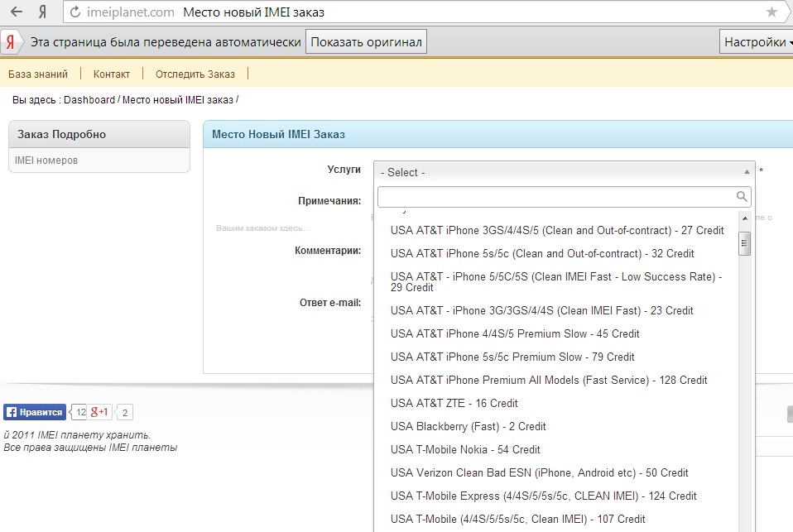
Task: Click the globe icon in the address bar
Action: pyautogui.click(x=76, y=12)
